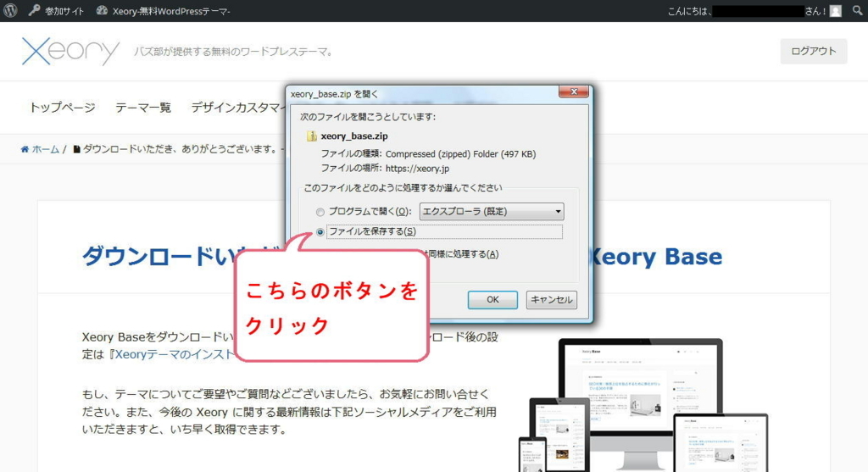The image size is (868, 472).
Task: Click the Compressed (zipped) Folder (497 KB) text
Action: [460, 154]
